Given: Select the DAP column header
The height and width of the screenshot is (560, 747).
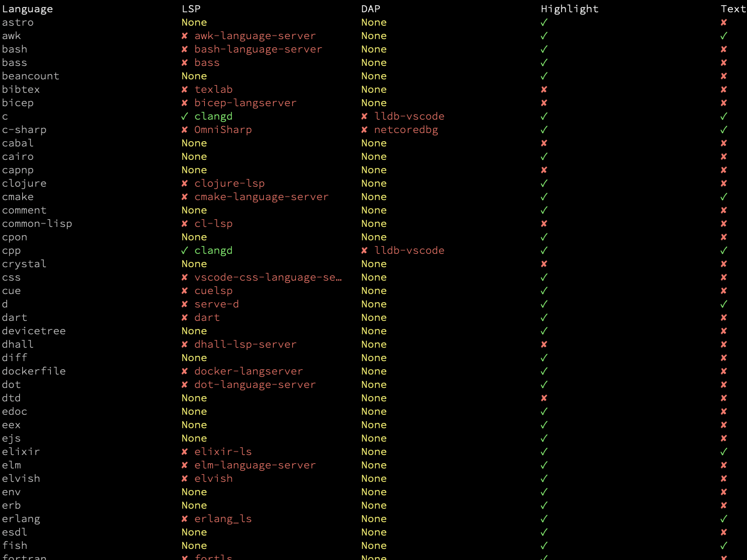Looking at the screenshot, I should point(371,9).
